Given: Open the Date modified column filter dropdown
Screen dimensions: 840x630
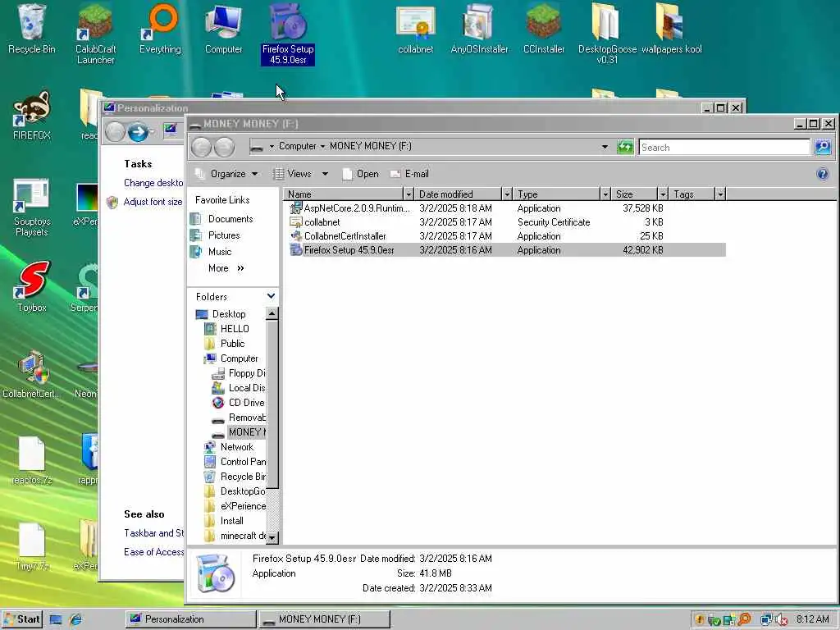Looking at the screenshot, I should pos(507,194).
